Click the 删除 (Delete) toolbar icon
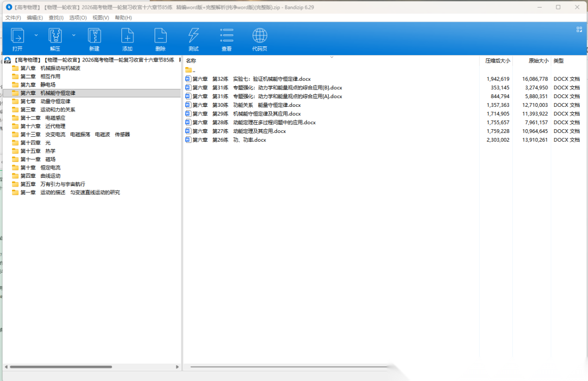 pyautogui.click(x=160, y=37)
